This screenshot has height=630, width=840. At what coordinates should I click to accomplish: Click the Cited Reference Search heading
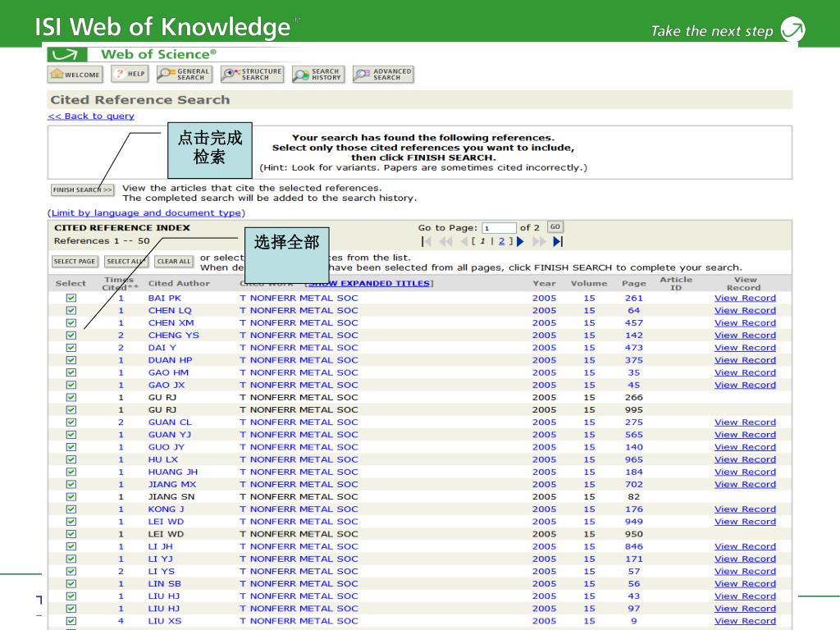pyautogui.click(x=139, y=99)
